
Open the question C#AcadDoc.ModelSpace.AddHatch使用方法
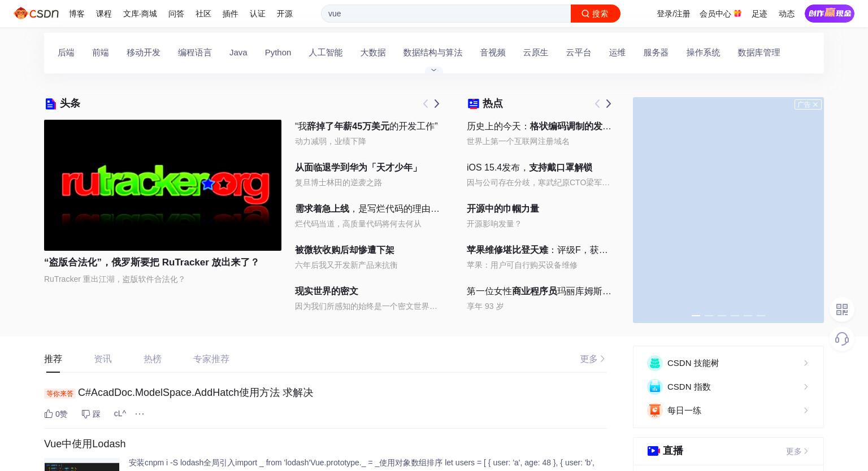tap(196, 393)
